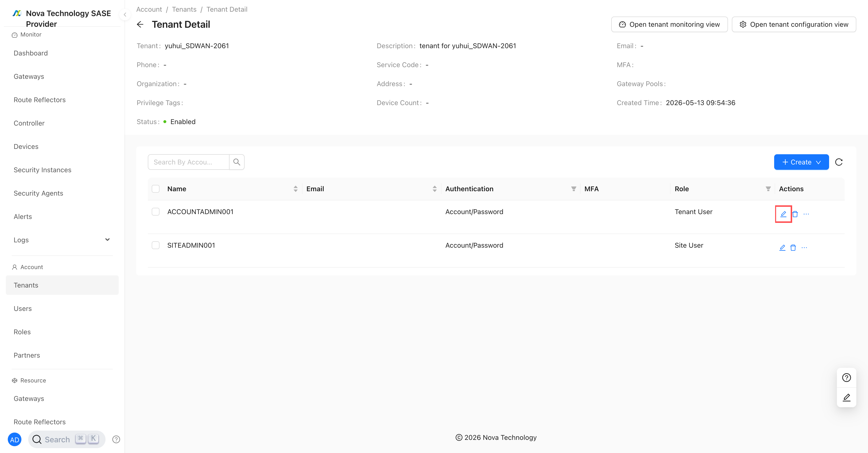Expand the Logs menu
Screen dimensions: 868x453
coord(62,240)
